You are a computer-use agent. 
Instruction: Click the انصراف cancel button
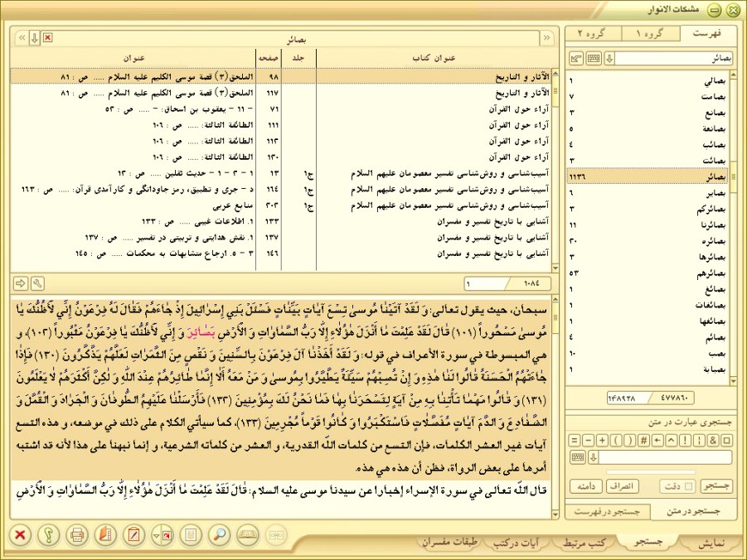[x=622, y=486]
